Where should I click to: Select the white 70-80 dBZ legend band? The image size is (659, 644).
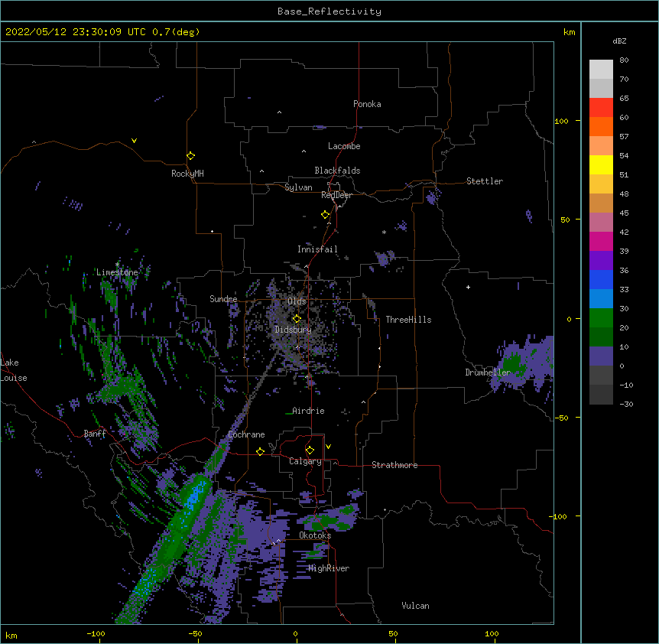point(601,70)
